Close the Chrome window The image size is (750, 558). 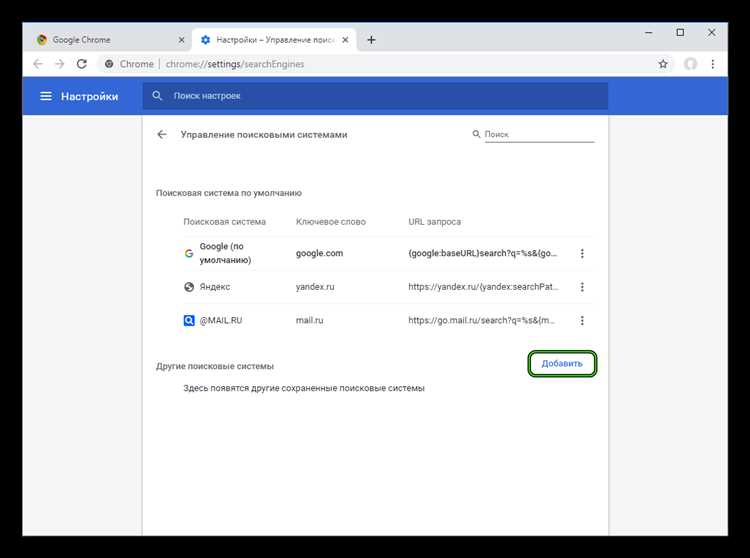pyautogui.click(x=712, y=33)
